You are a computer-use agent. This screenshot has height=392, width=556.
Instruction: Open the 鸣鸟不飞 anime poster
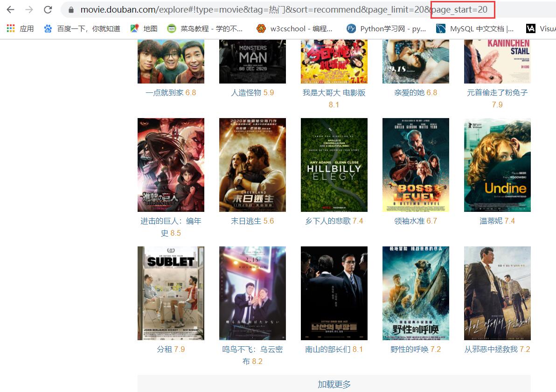click(x=252, y=294)
